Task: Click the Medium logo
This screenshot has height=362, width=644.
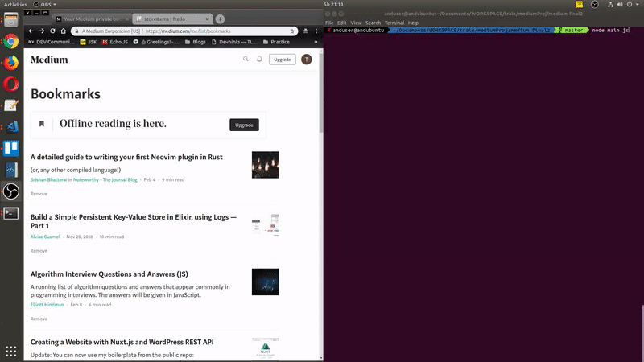Action: [49, 60]
